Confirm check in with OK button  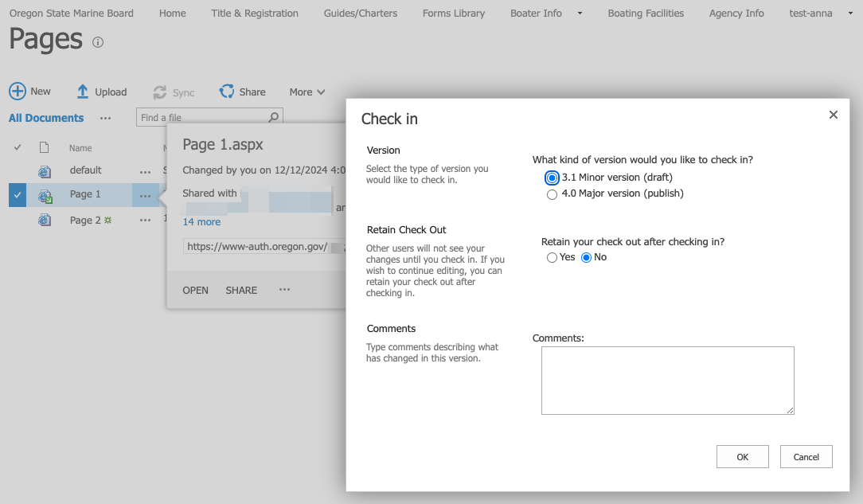pos(743,457)
